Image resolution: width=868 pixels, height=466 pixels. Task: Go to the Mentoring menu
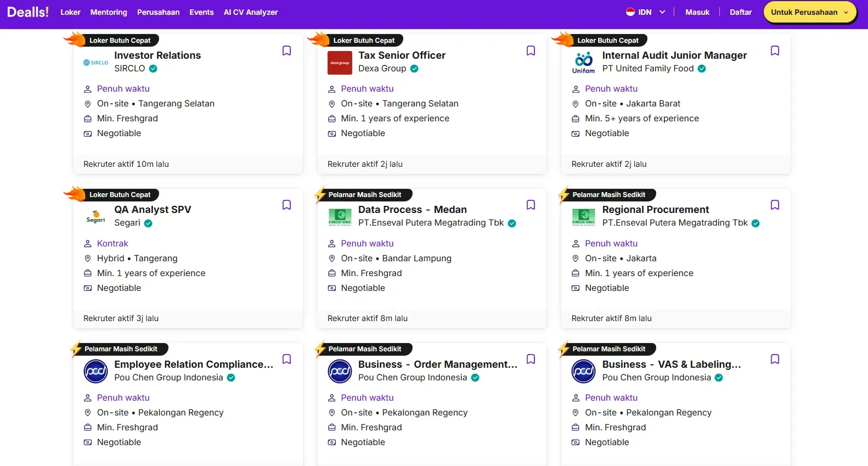click(x=109, y=12)
